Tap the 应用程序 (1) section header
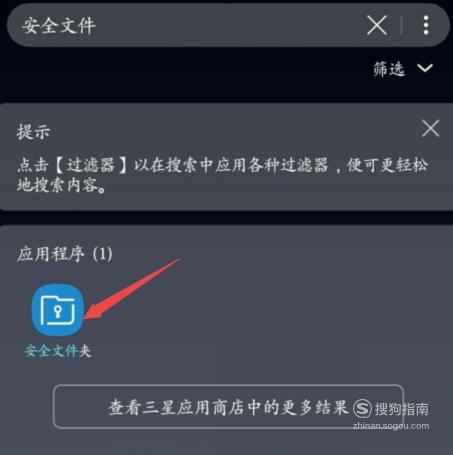The width and height of the screenshot is (453, 455). click(x=65, y=254)
